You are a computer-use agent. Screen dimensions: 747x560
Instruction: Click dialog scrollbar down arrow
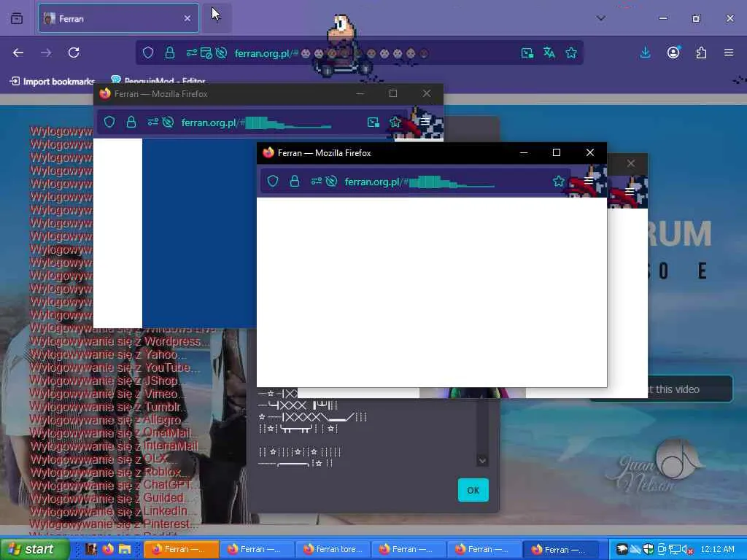click(x=482, y=461)
